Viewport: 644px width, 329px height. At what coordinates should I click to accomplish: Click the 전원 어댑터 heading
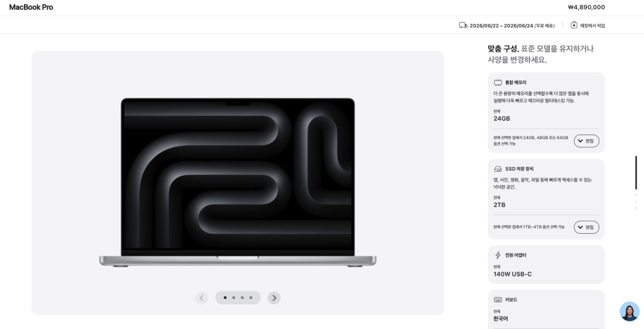(x=515, y=255)
